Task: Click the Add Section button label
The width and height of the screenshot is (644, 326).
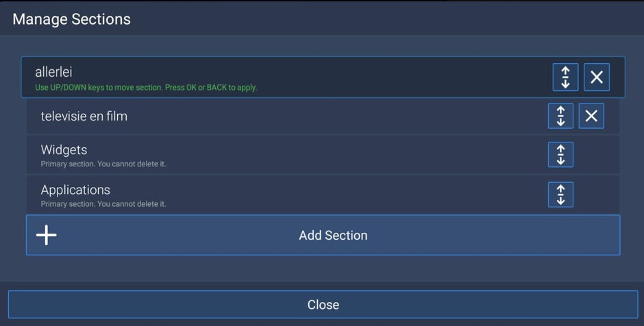Action: (x=333, y=236)
